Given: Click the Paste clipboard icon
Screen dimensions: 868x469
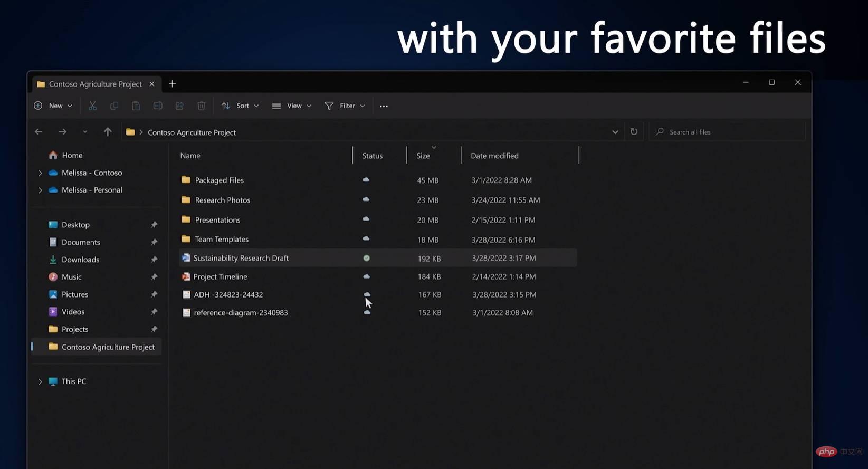Looking at the screenshot, I should point(136,106).
